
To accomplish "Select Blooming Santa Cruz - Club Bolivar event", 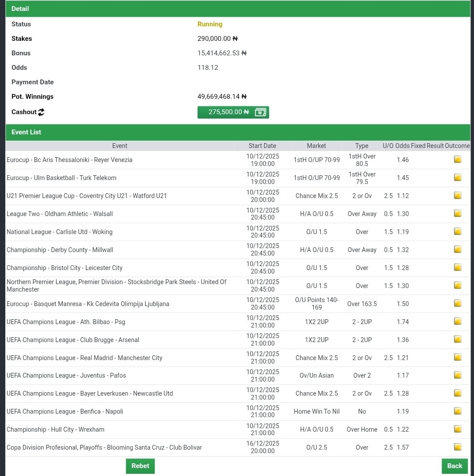I will [104, 447].
